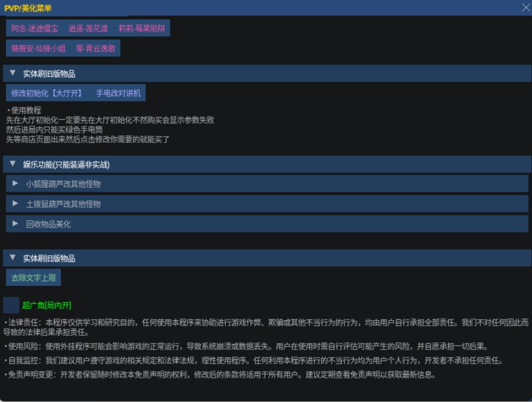Click the 去除文字上限 button
The width and height of the screenshot is (532, 402).
click(33, 277)
